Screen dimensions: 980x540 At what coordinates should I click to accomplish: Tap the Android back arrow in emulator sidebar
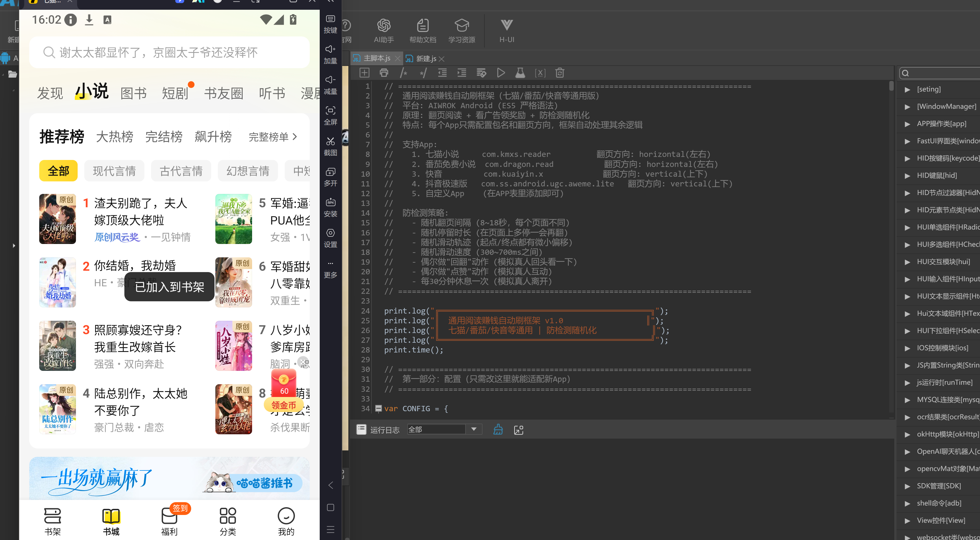pyautogui.click(x=330, y=485)
